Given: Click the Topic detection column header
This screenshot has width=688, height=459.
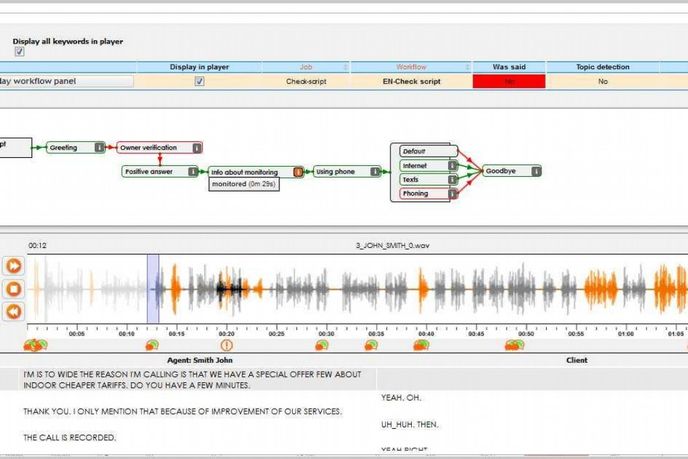Looking at the screenshot, I should point(602,67).
